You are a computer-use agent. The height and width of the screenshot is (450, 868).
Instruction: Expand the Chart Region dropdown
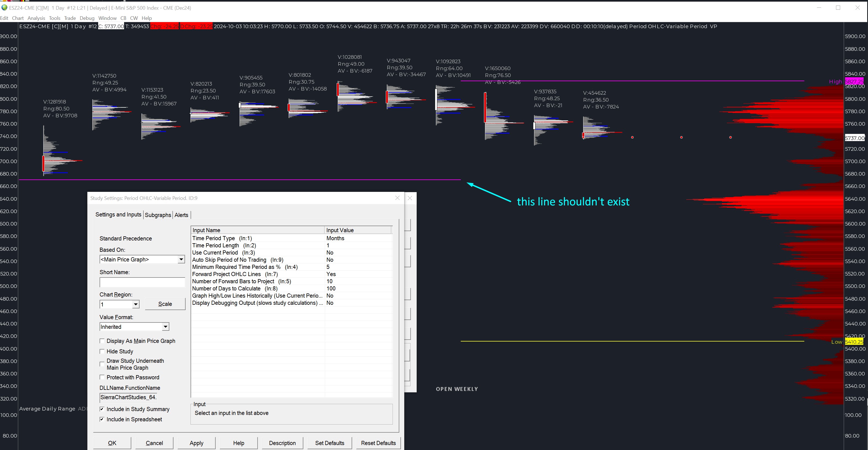click(x=135, y=304)
